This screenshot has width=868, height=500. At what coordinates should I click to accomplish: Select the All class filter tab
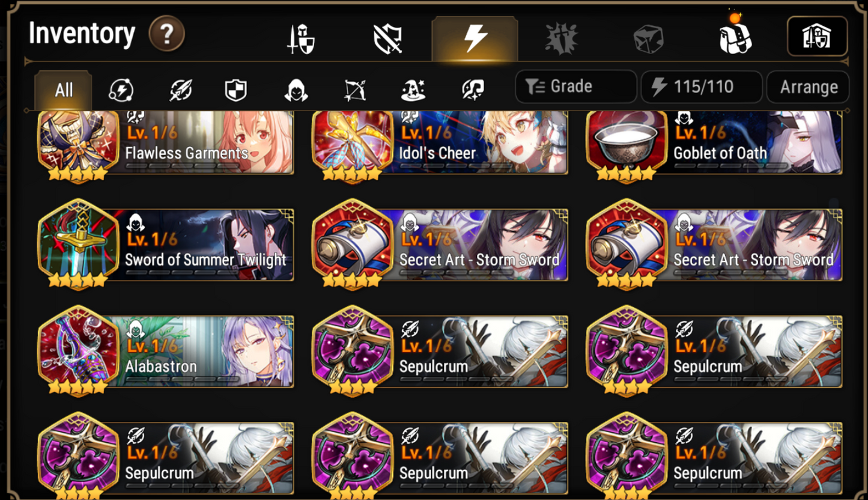tap(64, 91)
